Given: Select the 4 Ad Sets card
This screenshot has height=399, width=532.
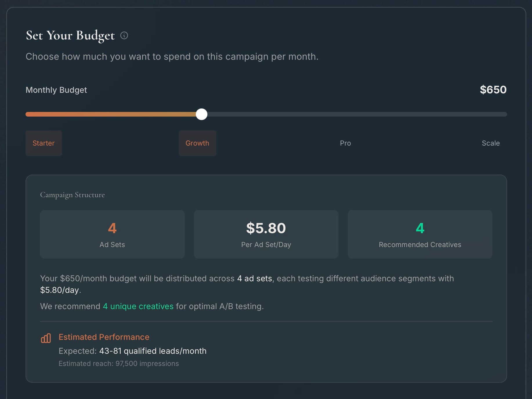Looking at the screenshot, I should 112,234.
